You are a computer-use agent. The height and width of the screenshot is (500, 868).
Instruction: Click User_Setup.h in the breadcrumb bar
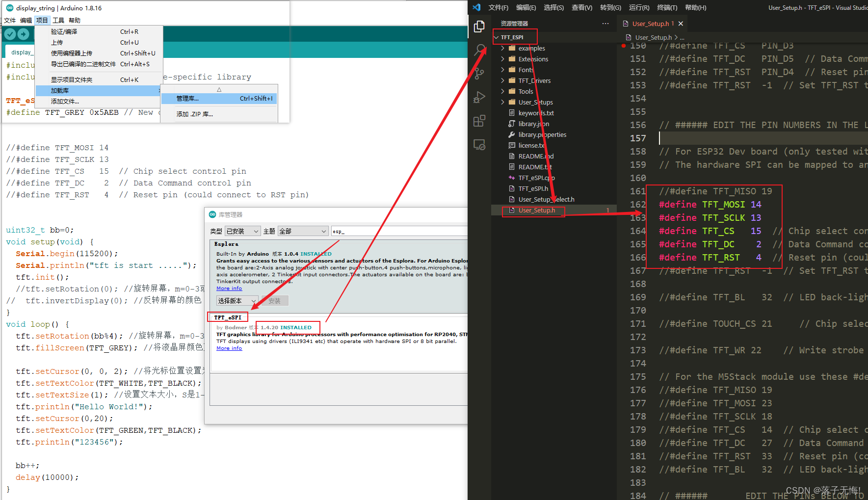[653, 37]
